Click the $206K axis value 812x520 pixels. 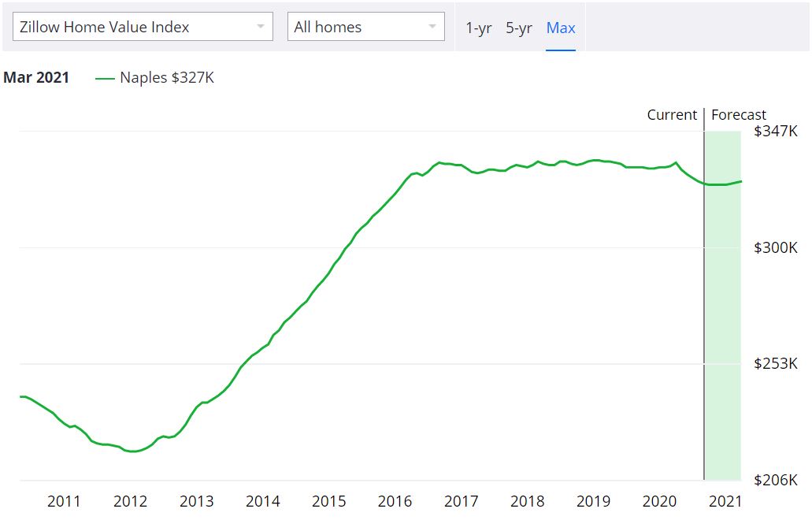tap(776, 480)
